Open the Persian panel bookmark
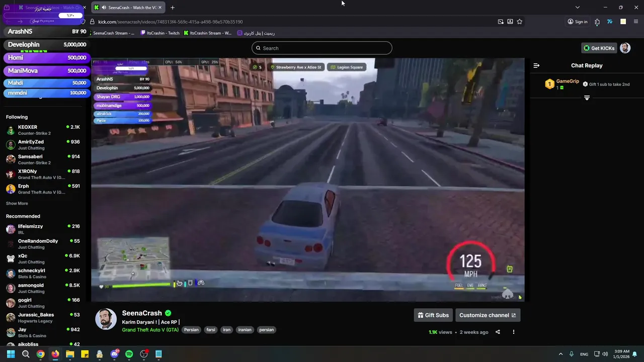This screenshot has width=644, height=362. [256, 33]
